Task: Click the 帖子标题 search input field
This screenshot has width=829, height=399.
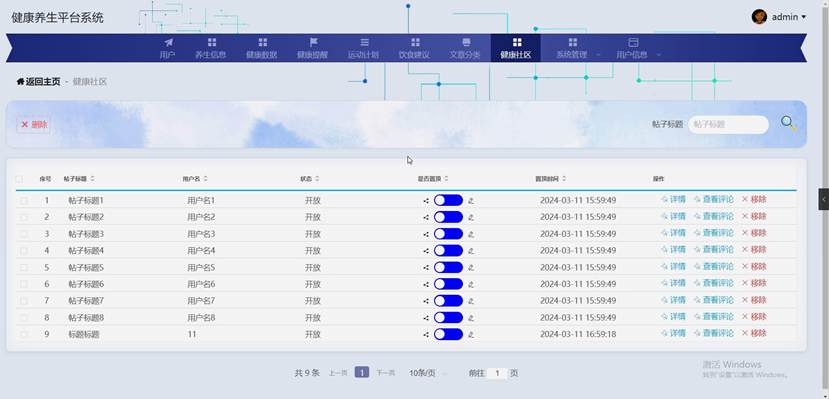Action: coord(728,125)
